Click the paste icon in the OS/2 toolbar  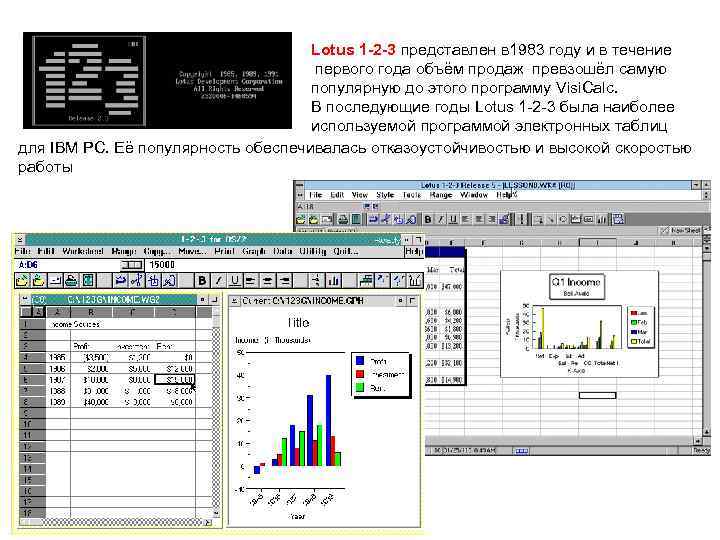point(170,280)
